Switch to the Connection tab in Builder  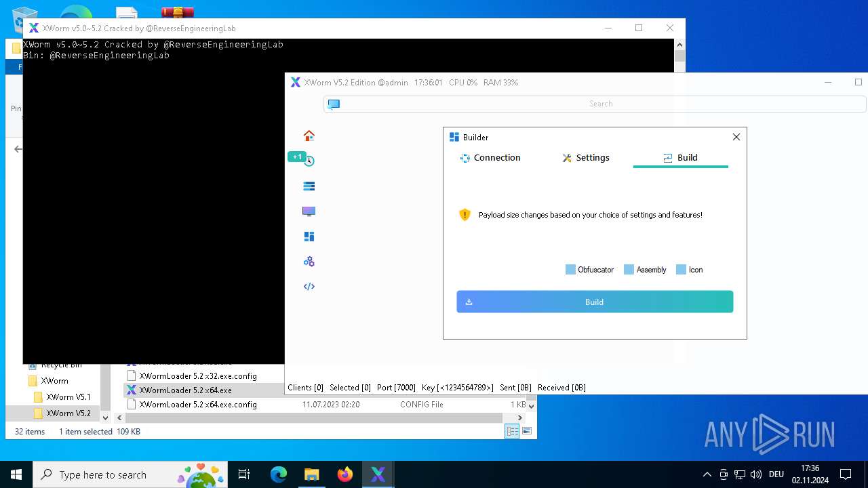490,157
